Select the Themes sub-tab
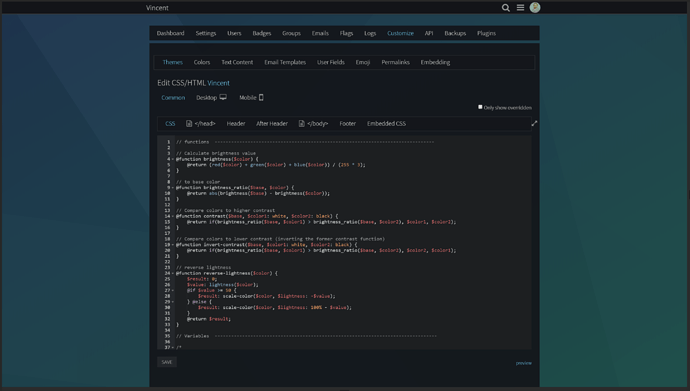 pyautogui.click(x=172, y=62)
